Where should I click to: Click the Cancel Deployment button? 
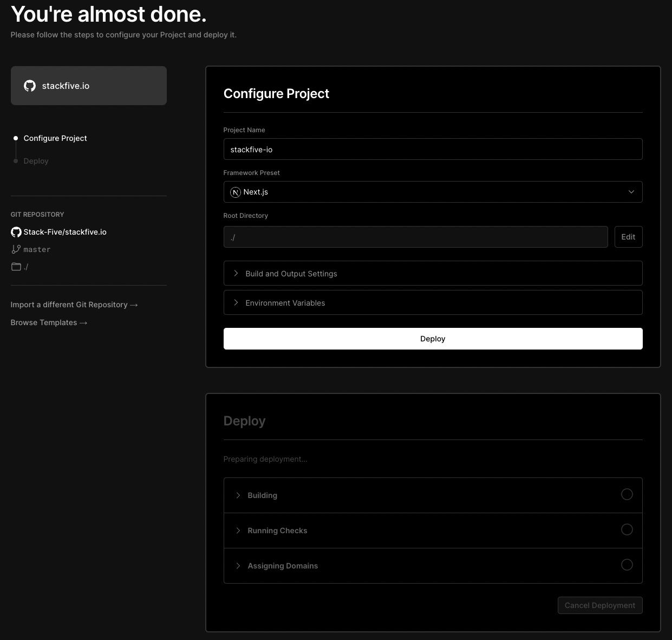[600, 605]
